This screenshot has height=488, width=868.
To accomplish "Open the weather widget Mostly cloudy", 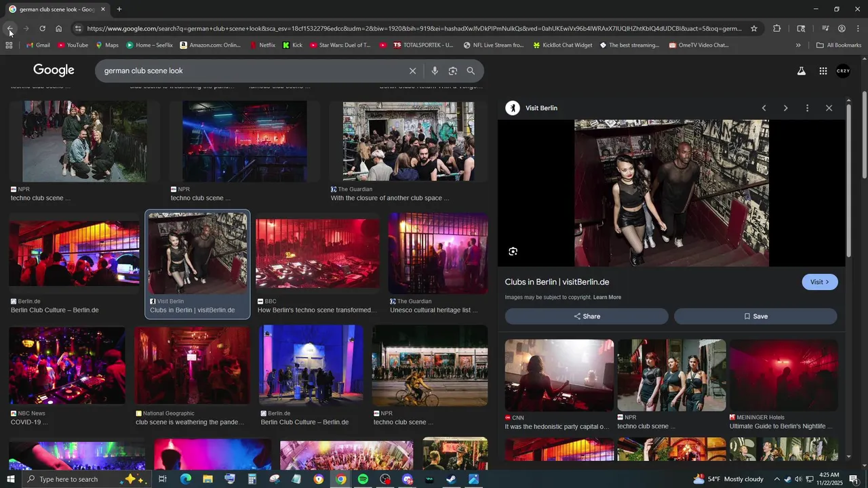I will coord(728,479).
